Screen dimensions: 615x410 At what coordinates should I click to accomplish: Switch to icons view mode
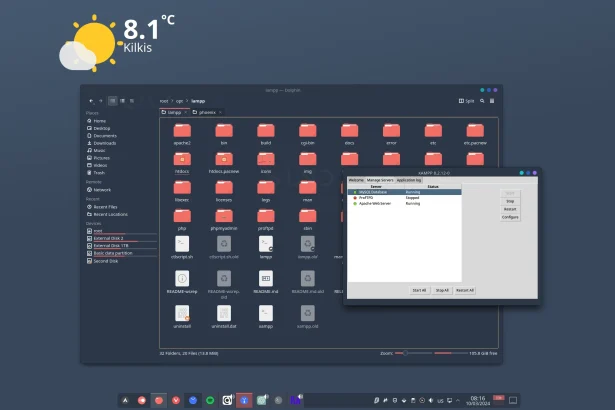(111, 101)
